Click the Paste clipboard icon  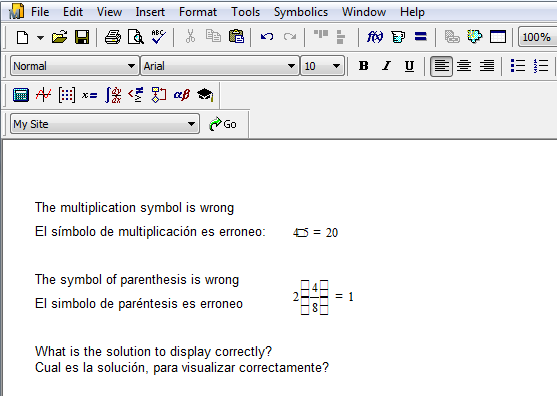point(236,36)
